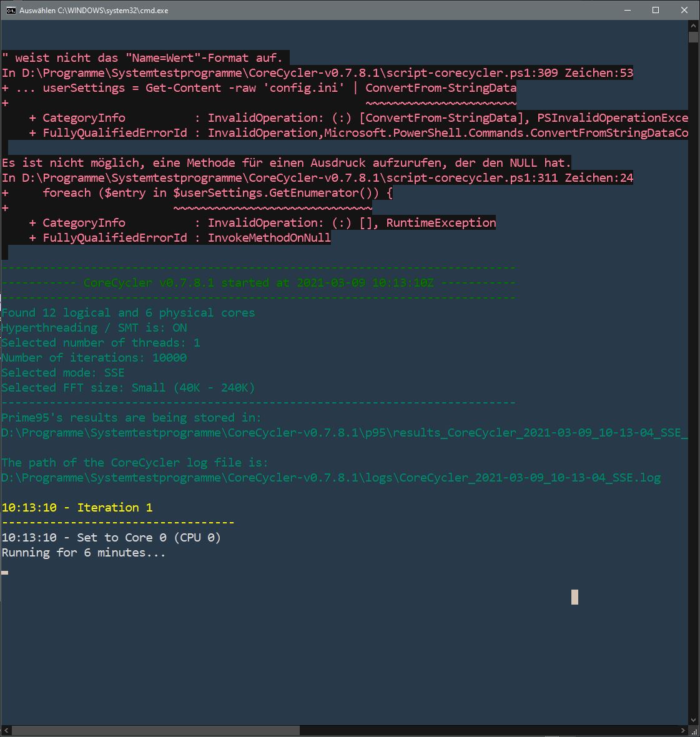Click 'The path of the CoreCycler log file is:'
The width and height of the screenshot is (700, 737).
(x=135, y=463)
